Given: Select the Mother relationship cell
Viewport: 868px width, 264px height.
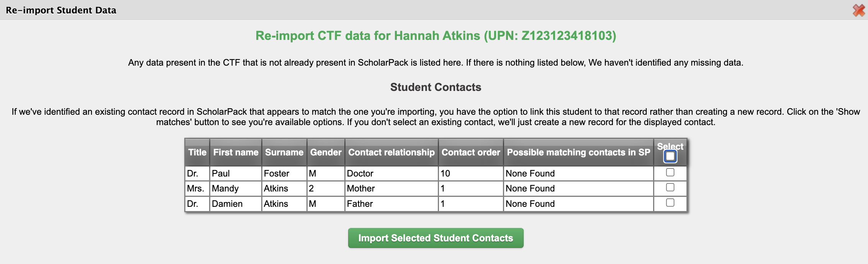Looking at the screenshot, I should [391, 188].
